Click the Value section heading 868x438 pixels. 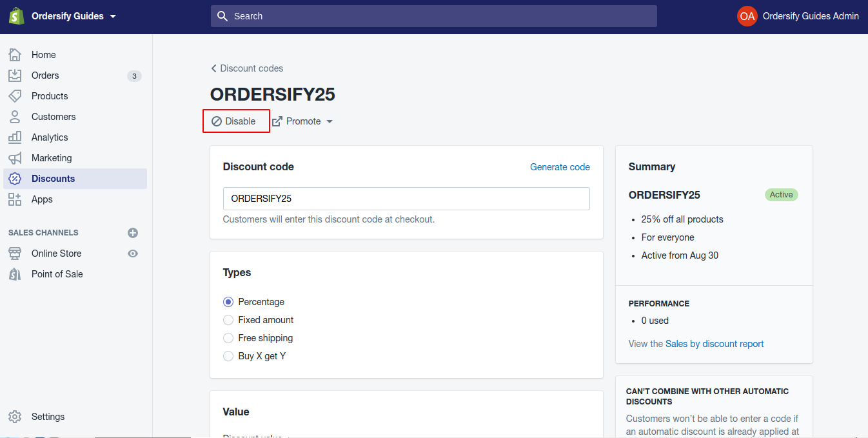pyautogui.click(x=236, y=412)
